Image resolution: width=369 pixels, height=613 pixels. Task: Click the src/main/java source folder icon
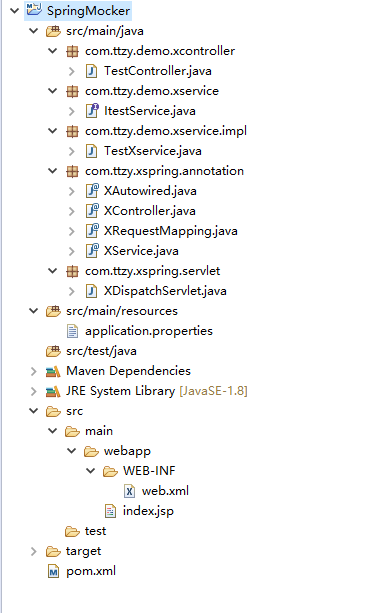click(53, 31)
